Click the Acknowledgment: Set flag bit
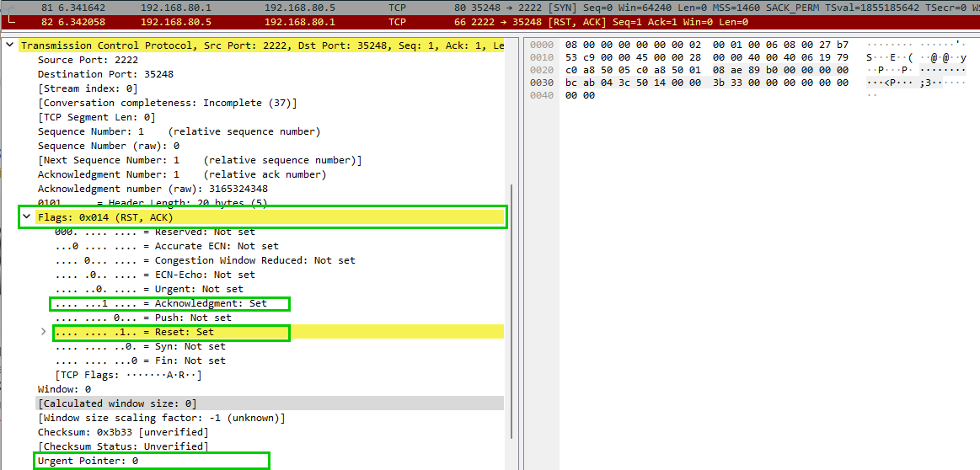980x470 pixels. [169, 303]
